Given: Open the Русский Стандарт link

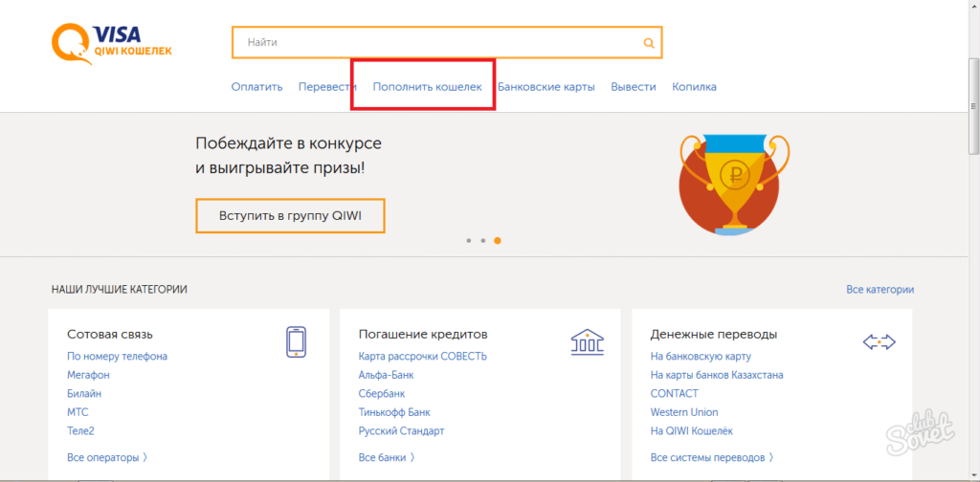Looking at the screenshot, I should click(x=401, y=431).
